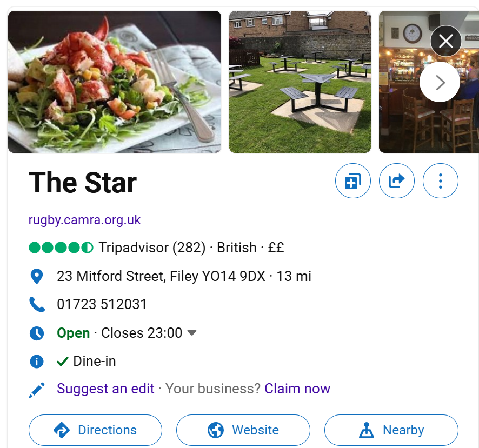Viewport: 479px width, 448px height.
Task: Click the pencil edit icon
Action: pos(37,390)
